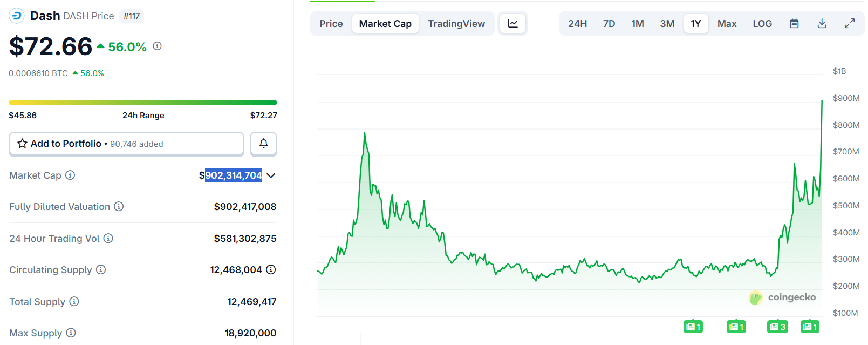Toggle the LOG scale option
868x345 pixels.
pos(762,24)
